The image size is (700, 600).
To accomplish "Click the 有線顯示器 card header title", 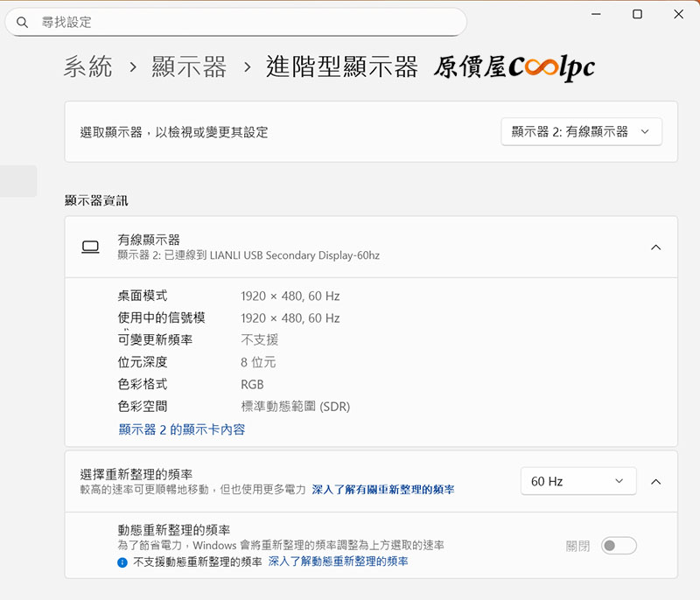I will 149,240.
